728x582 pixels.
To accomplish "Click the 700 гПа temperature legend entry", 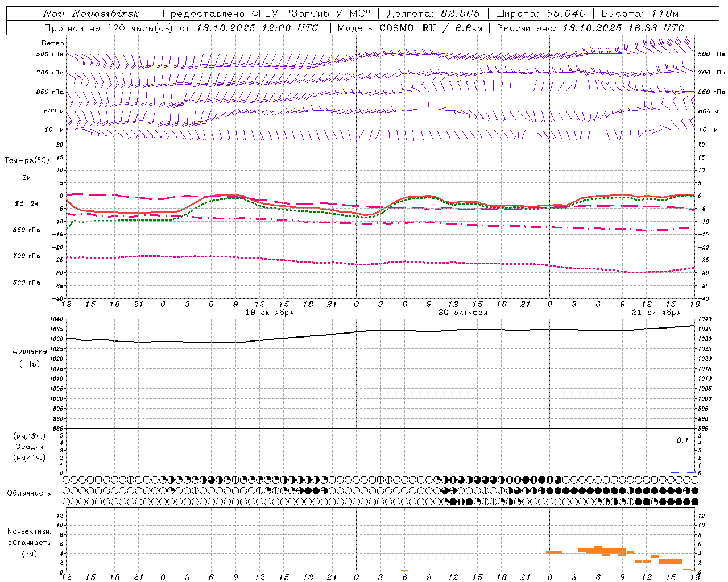I will tap(27, 256).
